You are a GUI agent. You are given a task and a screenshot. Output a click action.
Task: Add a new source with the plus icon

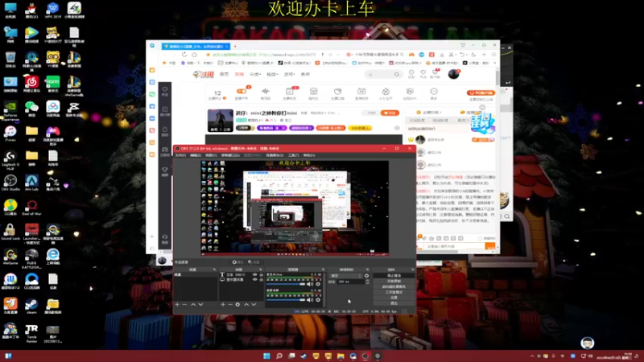(x=223, y=305)
